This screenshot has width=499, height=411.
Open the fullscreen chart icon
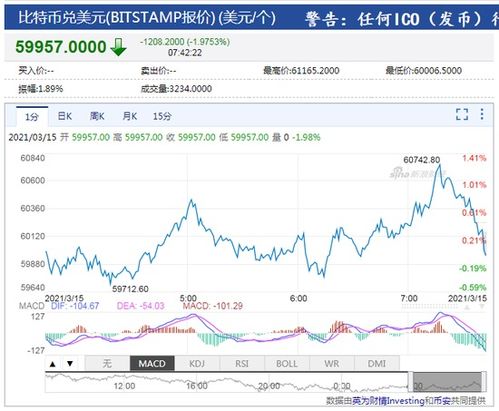[462, 114]
